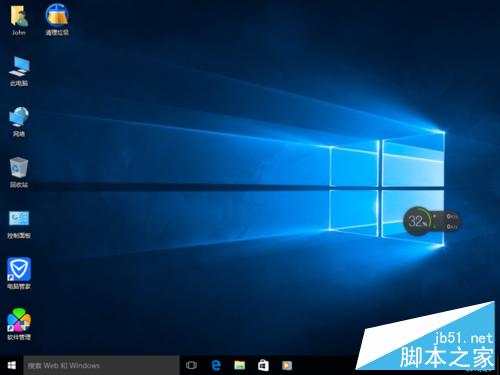Open the Windows Store taskbar icon
This screenshot has width=500, height=375.
[263, 365]
